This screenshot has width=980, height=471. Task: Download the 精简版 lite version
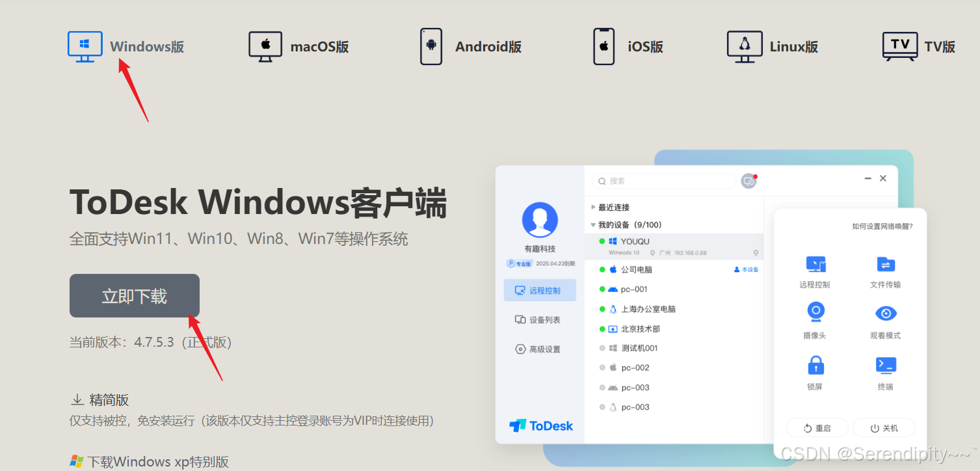click(x=109, y=400)
